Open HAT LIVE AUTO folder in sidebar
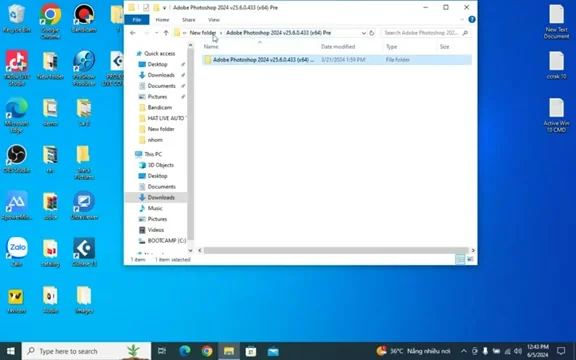The width and height of the screenshot is (576, 360). [x=162, y=118]
